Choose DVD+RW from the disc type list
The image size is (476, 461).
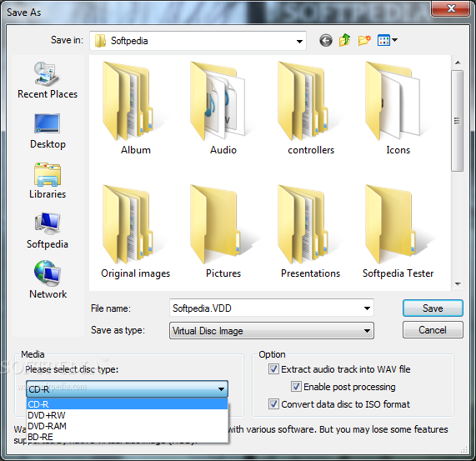[x=127, y=415]
